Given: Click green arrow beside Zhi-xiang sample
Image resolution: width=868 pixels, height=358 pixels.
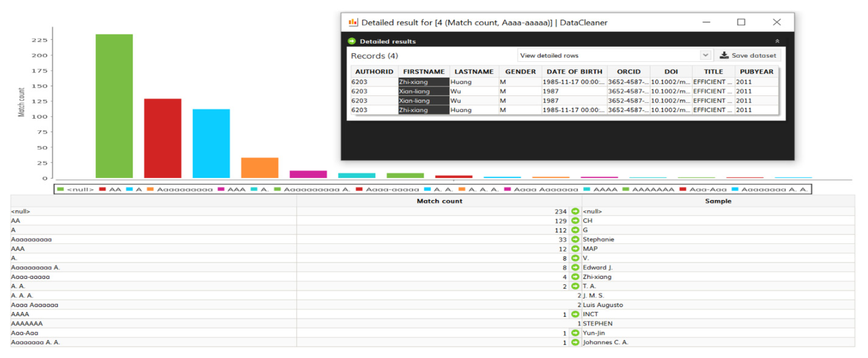Looking at the screenshot, I should pyautogui.click(x=575, y=277).
